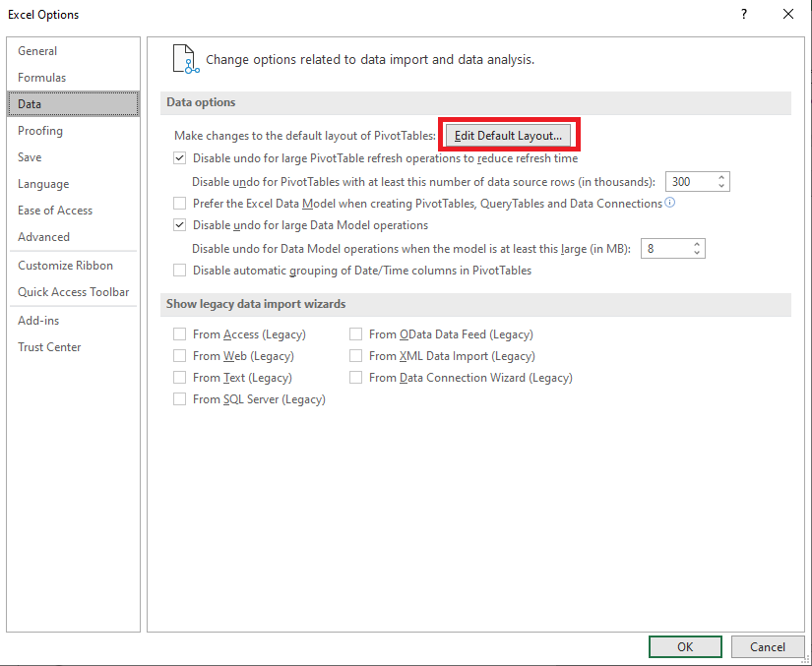The height and width of the screenshot is (666, 812).
Task: Toggle Disable undo for large Data Model operations
Action: 180,225
